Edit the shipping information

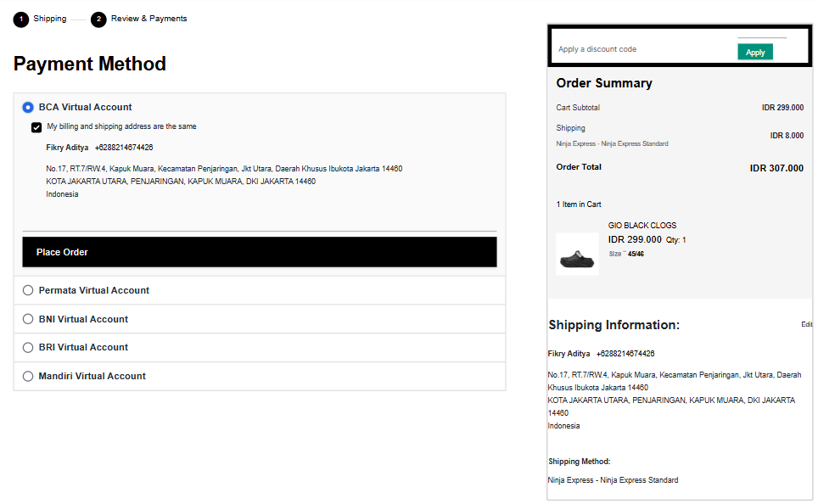[806, 325]
